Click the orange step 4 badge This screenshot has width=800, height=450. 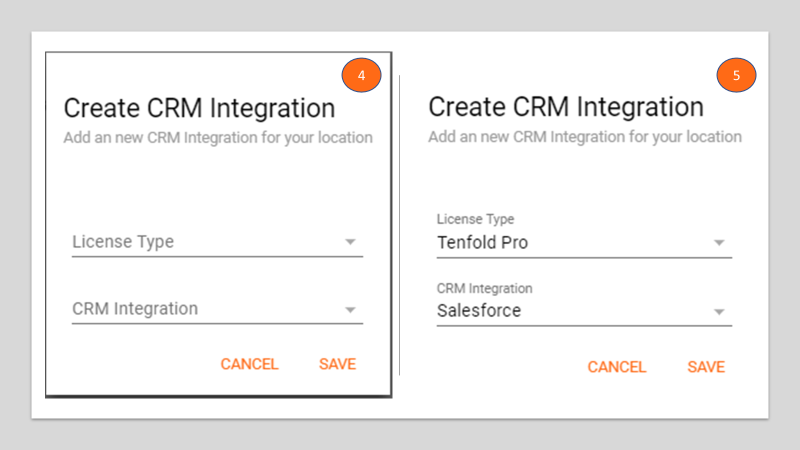(x=361, y=75)
